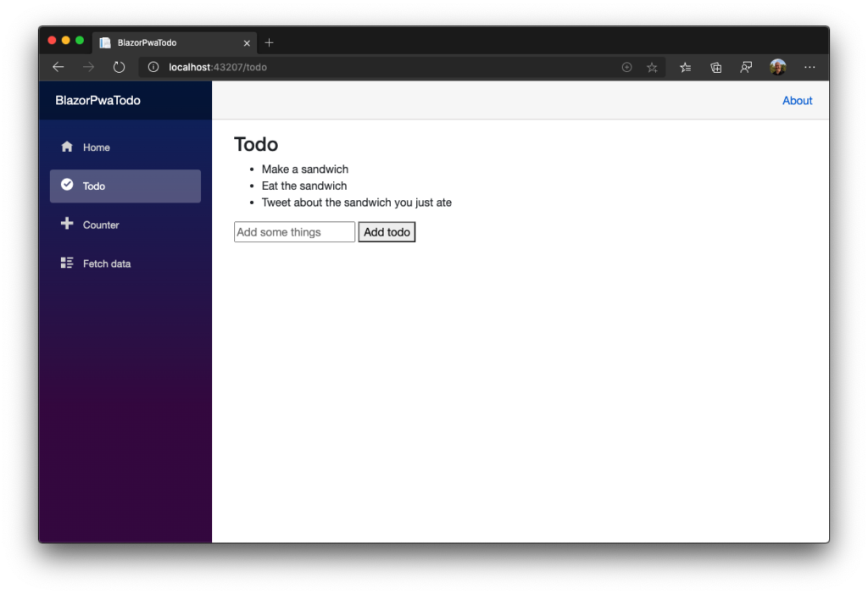Navigate to Fetch data in the sidebar
Screen dimensions: 868x594
pyautogui.click(x=106, y=263)
